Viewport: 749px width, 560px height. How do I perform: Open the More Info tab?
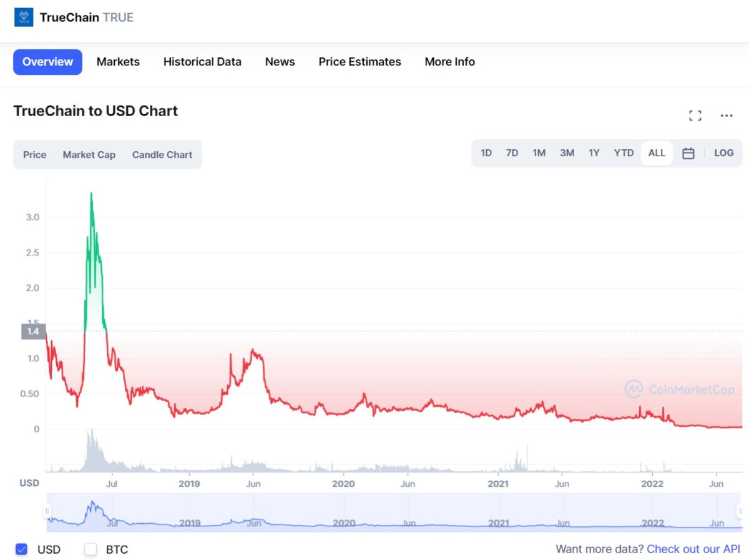[x=449, y=62]
